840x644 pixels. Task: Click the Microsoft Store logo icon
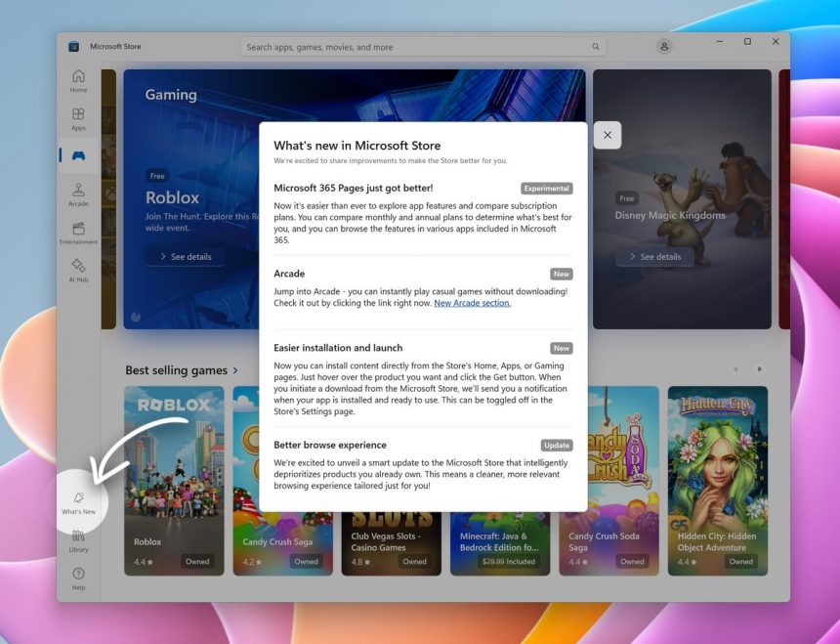click(x=74, y=47)
